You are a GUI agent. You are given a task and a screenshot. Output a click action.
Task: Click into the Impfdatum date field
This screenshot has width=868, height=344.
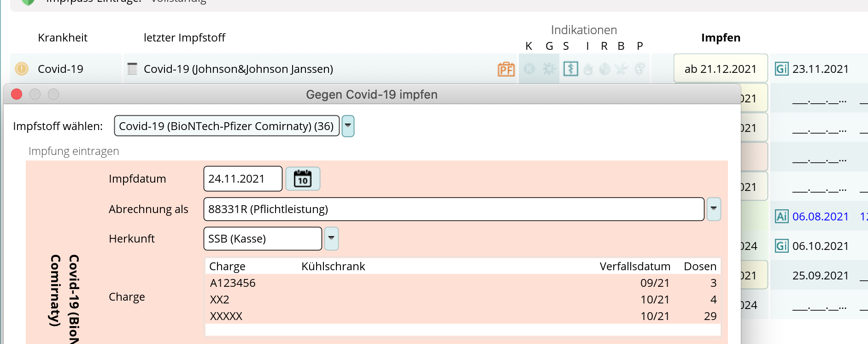point(242,178)
